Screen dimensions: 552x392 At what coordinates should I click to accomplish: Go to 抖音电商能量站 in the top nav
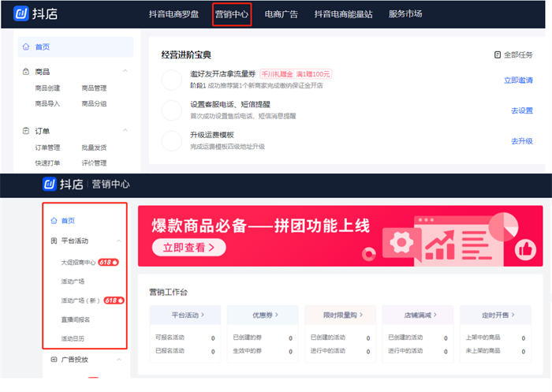[343, 14]
